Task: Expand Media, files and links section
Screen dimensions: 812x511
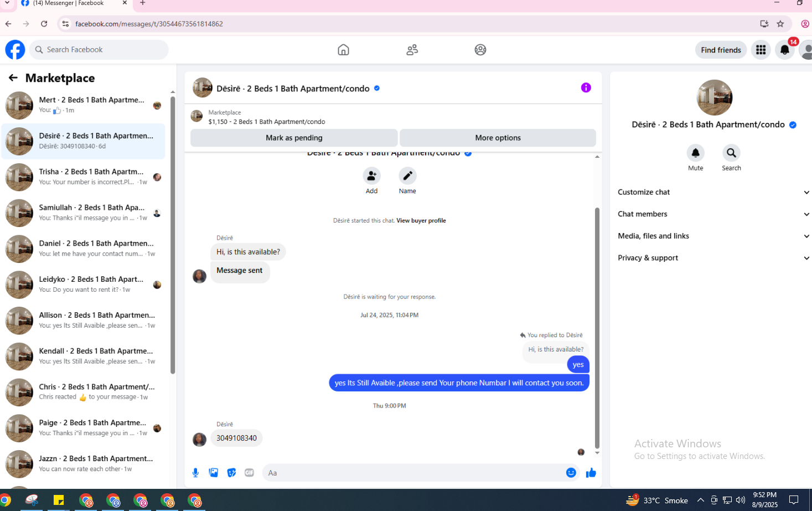Action: tap(713, 236)
